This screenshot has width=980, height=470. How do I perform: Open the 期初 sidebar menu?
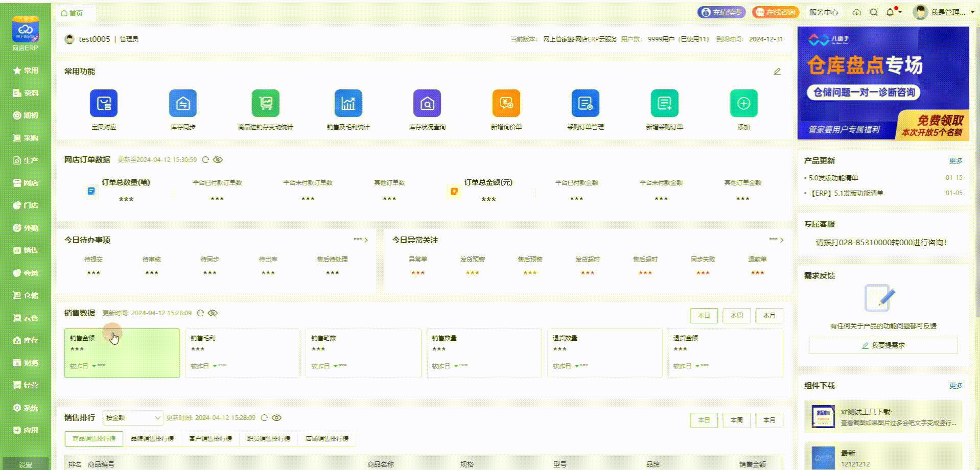point(26,115)
